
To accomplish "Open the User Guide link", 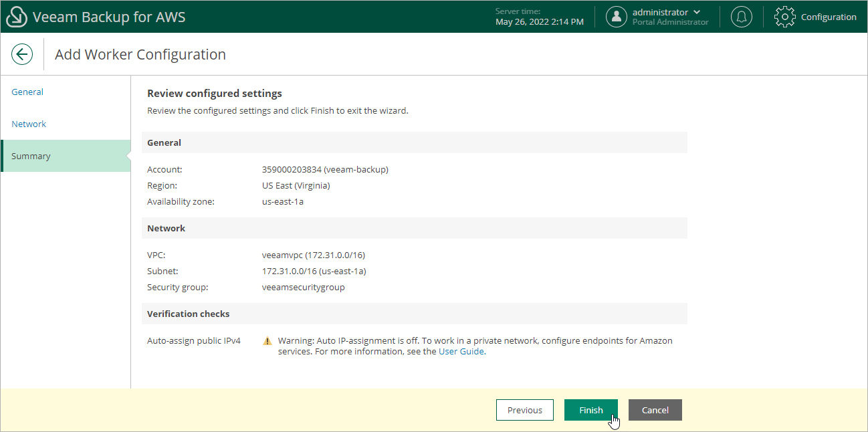I will point(461,351).
